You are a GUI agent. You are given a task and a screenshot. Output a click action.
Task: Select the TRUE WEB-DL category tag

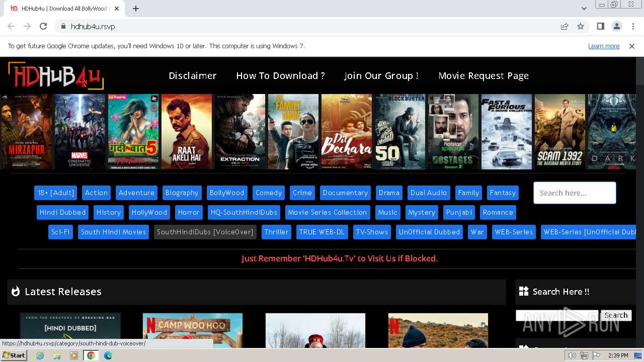pyautogui.click(x=322, y=232)
